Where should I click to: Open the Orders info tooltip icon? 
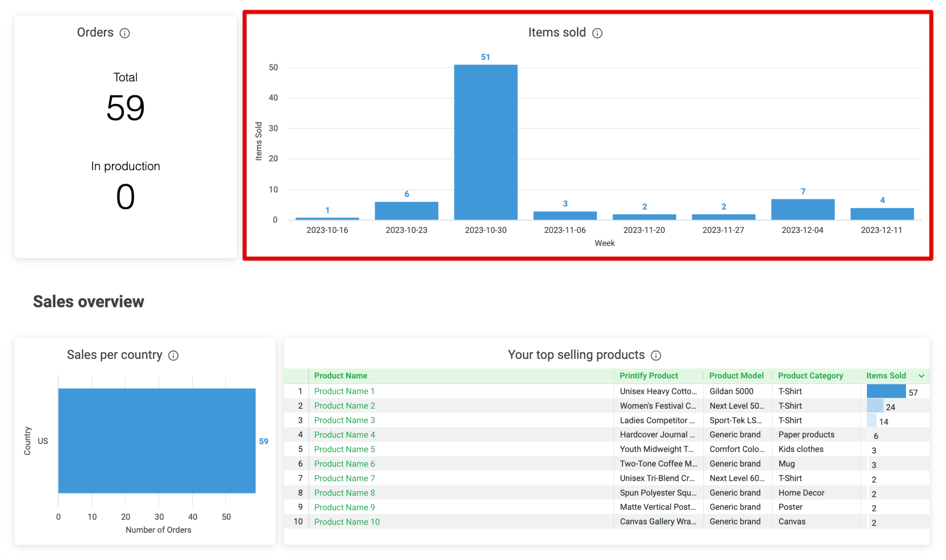click(x=126, y=33)
